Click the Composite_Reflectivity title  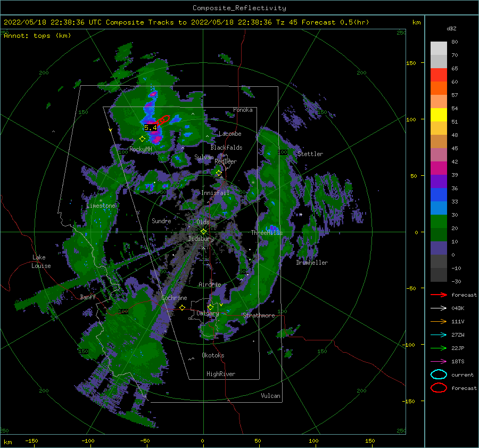click(x=239, y=8)
